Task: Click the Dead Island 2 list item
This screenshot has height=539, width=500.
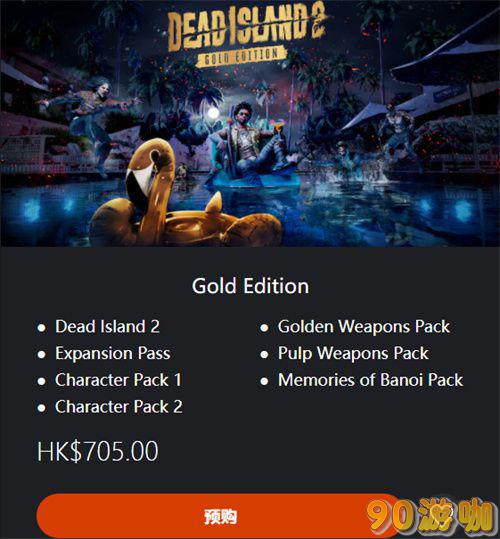Action: point(108,327)
